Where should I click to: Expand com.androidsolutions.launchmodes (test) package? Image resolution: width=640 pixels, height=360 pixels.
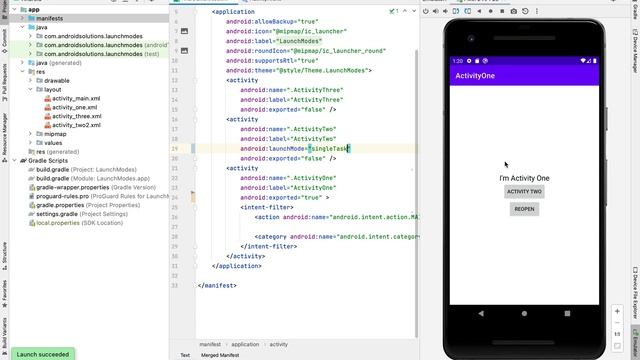[x=30, y=54]
